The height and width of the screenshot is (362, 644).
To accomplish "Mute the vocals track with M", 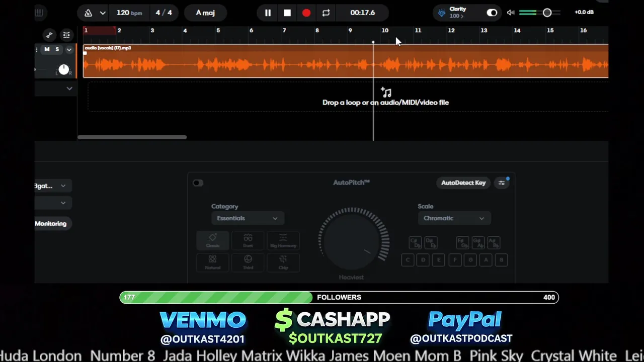I will (47, 49).
